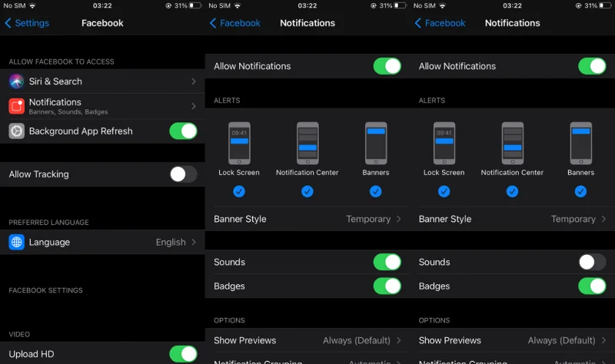
Task: Uncheck Banners checkmark on middle screen
Action: click(376, 191)
